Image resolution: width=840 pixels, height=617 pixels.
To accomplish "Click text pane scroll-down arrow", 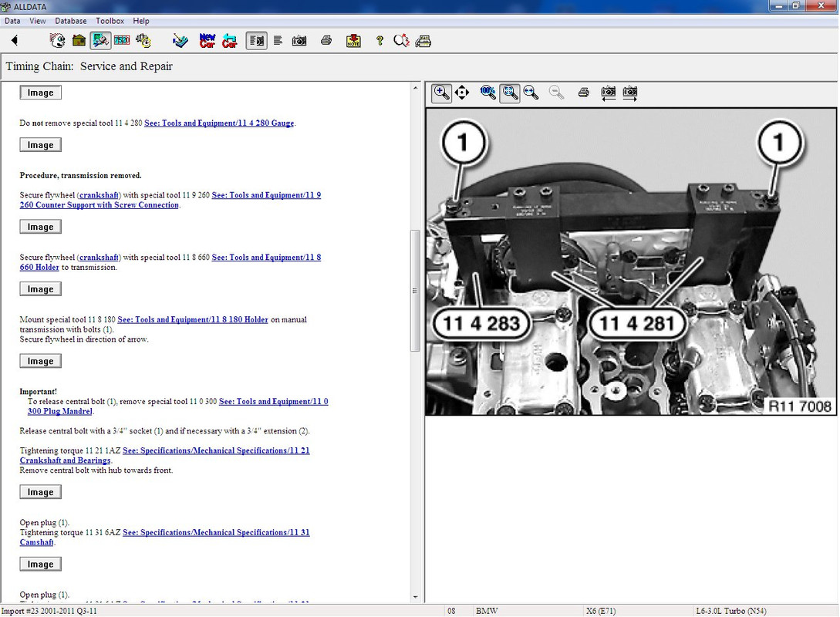I will [416, 597].
